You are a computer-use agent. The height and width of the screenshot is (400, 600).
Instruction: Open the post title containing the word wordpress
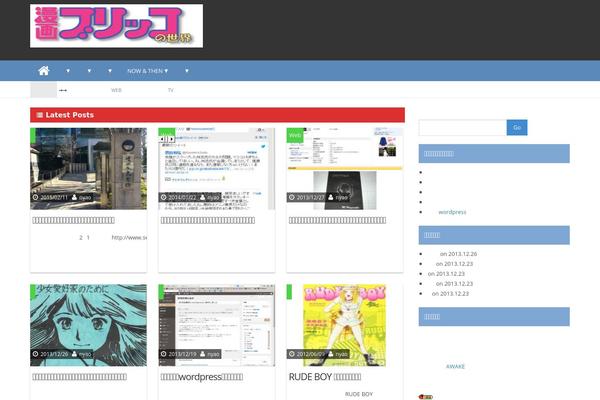pyautogui.click(x=202, y=377)
